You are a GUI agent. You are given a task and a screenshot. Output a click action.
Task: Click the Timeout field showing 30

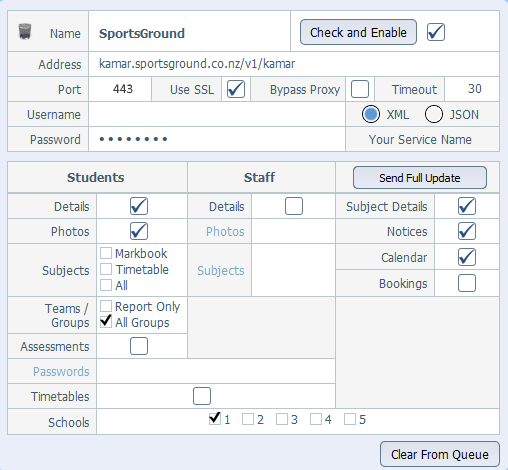tap(472, 89)
